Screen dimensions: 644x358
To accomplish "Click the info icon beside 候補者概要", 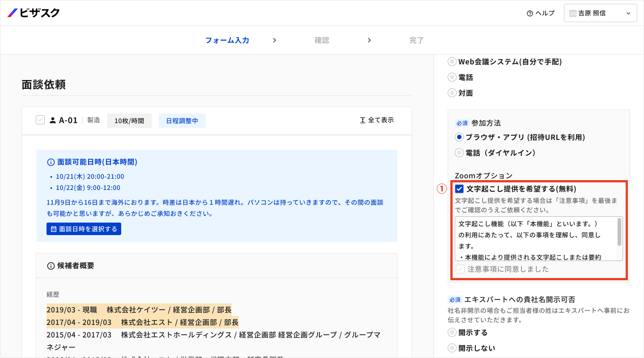I will coord(51,266).
